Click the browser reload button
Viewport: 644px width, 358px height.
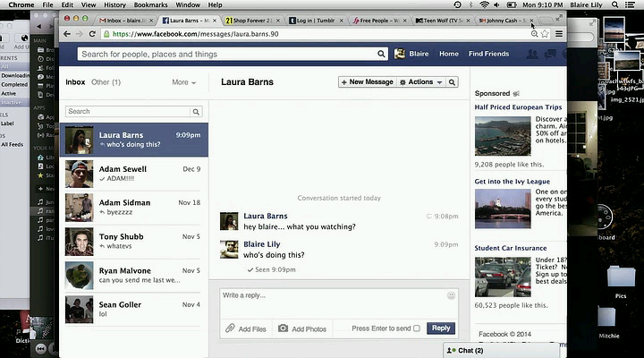point(92,34)
